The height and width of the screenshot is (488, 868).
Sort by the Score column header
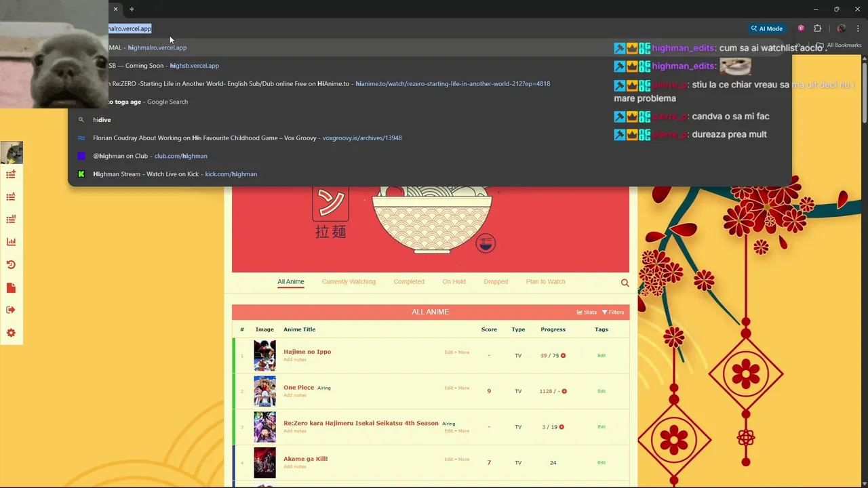click(489, 329)
